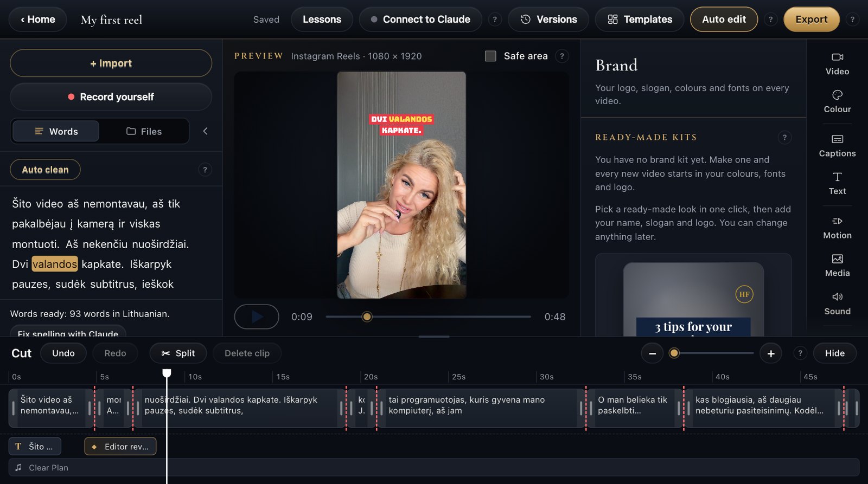Switch to the Files tab
The height and width of the screenshot is (484, 868).
click(x=144, y=131)
